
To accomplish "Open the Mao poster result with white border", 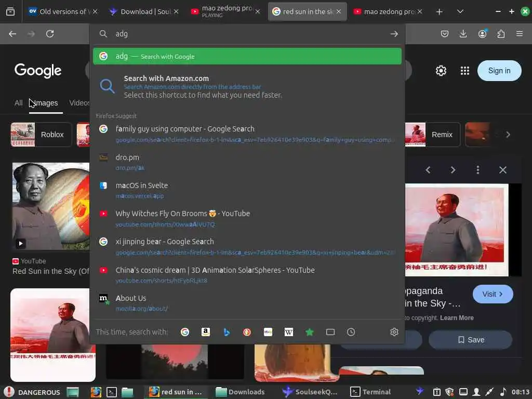I will (53, 335).
